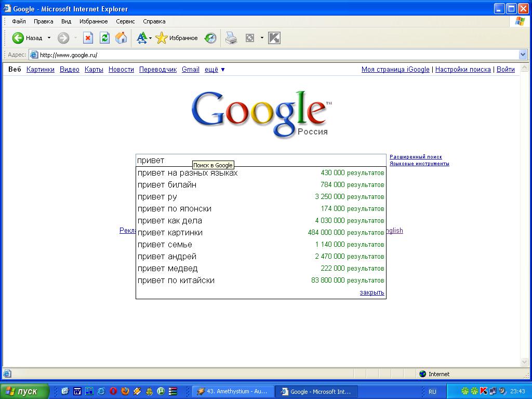Click the red Kaspersky tray icon

pos(484,391)
